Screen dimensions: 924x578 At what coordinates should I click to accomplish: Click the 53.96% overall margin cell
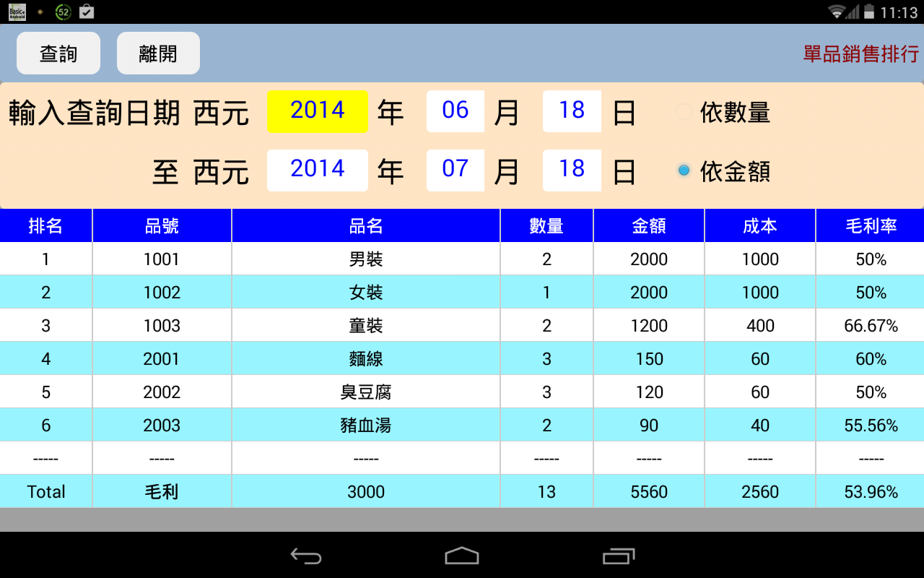point(871,491)
